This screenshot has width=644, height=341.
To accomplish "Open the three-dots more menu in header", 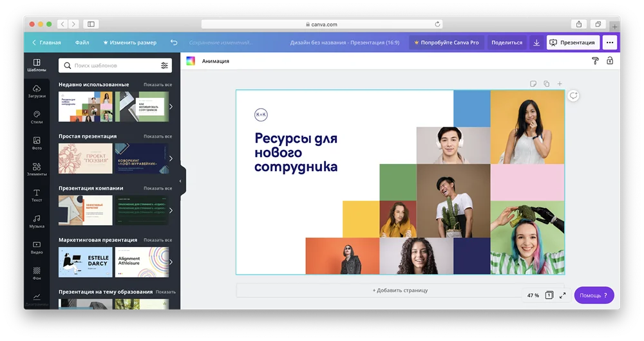I will (x=610, y=42).
